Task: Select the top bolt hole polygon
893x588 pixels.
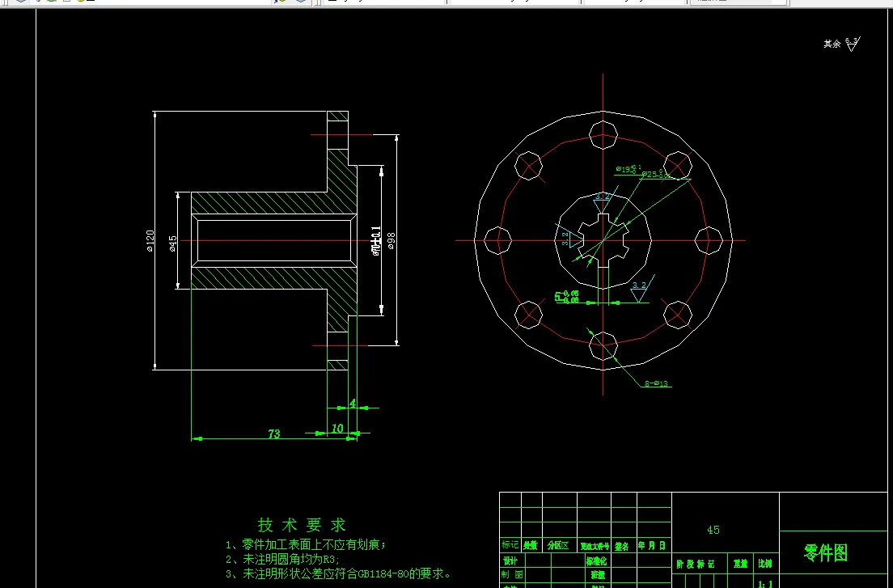Action: pyautogui.click(x=603, y=135)
